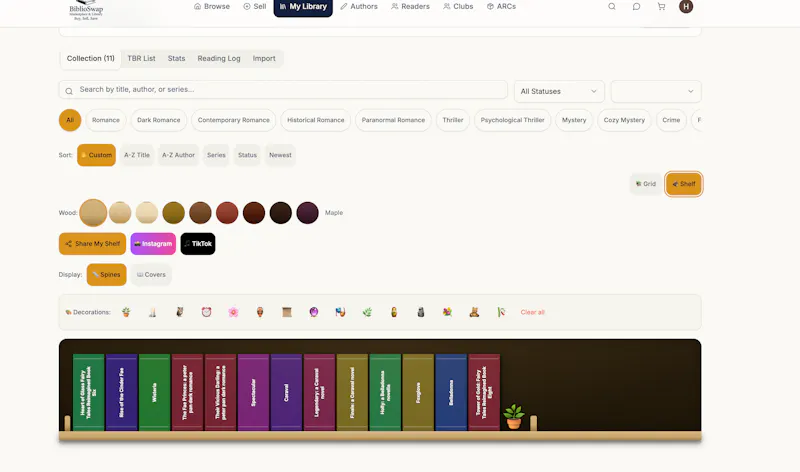The image size is (800, 472).
Task: Switch to the Import tab
Action: point(264,58)
